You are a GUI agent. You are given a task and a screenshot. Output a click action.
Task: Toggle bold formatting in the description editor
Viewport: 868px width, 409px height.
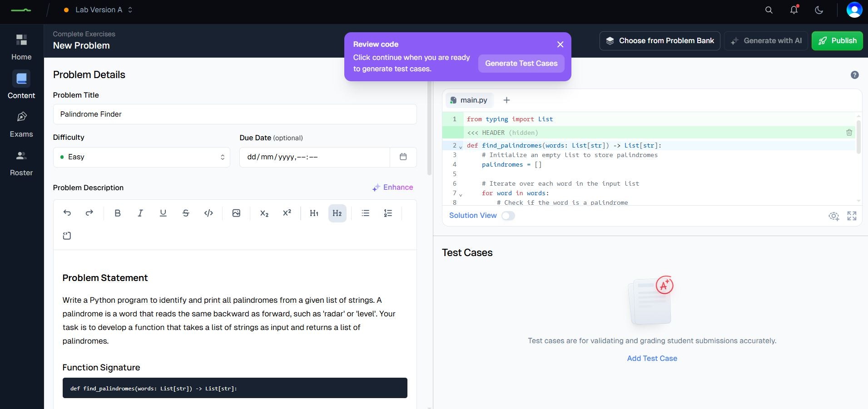(x=118, y=213)
